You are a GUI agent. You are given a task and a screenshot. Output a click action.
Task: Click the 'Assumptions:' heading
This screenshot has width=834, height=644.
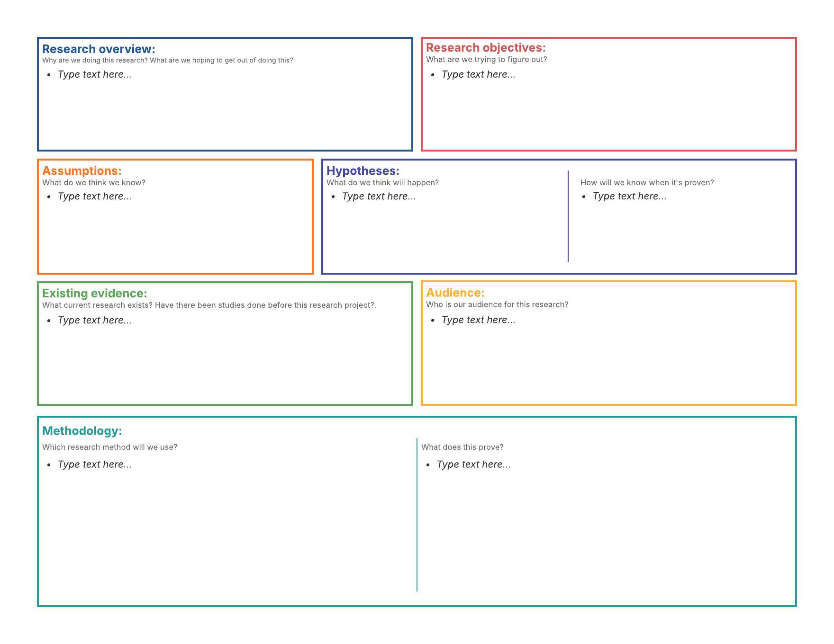click(82, 171)
